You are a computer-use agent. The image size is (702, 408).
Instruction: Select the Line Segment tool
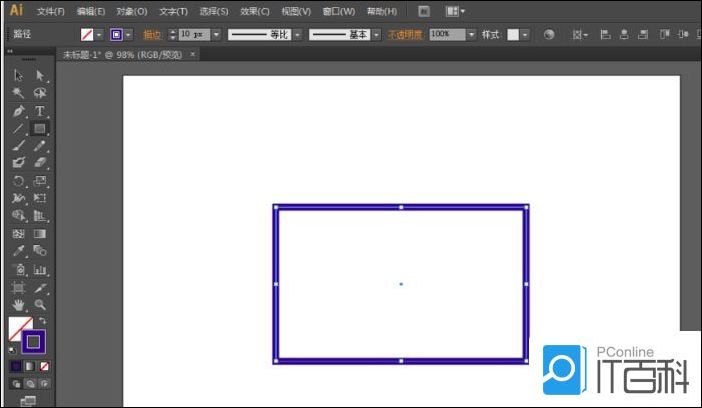(18, 129)
